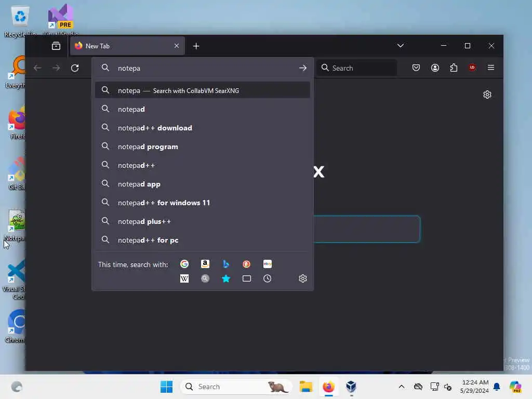Viewport: 532px width, 399px height.
Task: Select the "notepad plus++" suggestion
Action: [x=203, y=221]
